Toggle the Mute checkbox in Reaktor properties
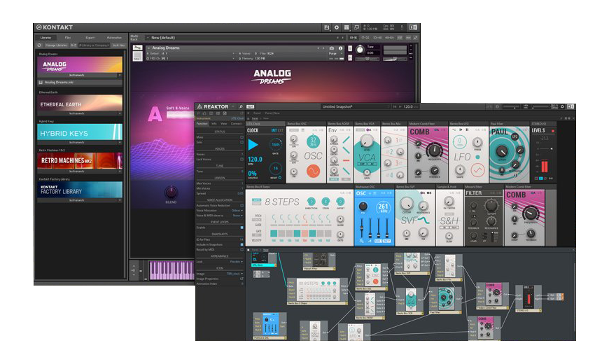 [241, 137]
